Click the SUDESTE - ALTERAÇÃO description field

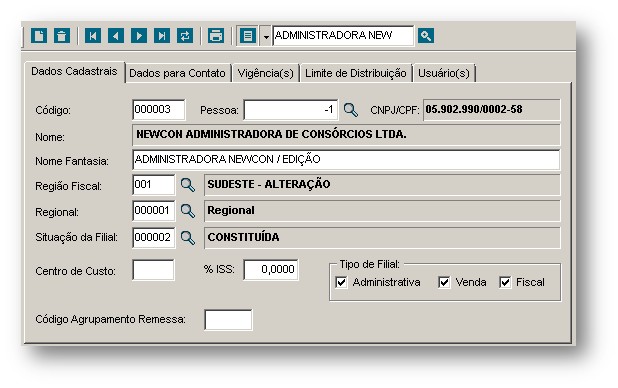pyautogui.click(x=382, y=185)
